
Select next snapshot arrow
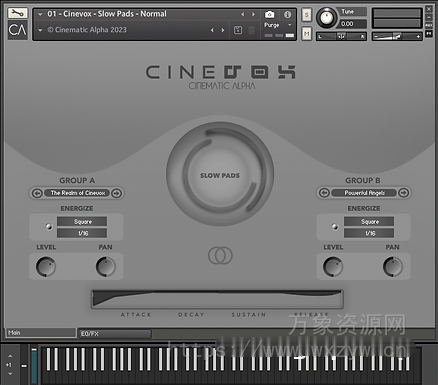[223, 30]
